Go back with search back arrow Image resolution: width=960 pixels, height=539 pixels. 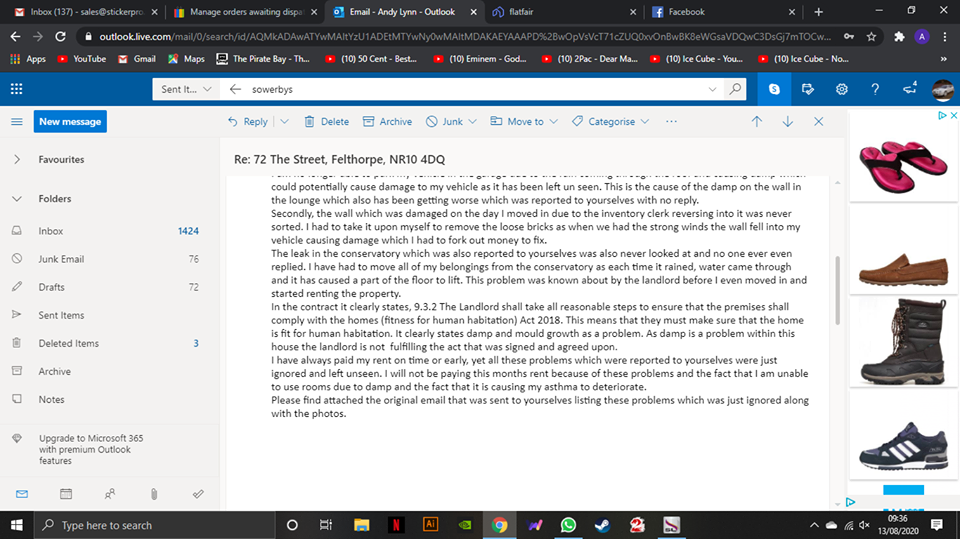(x=235, y=89)
